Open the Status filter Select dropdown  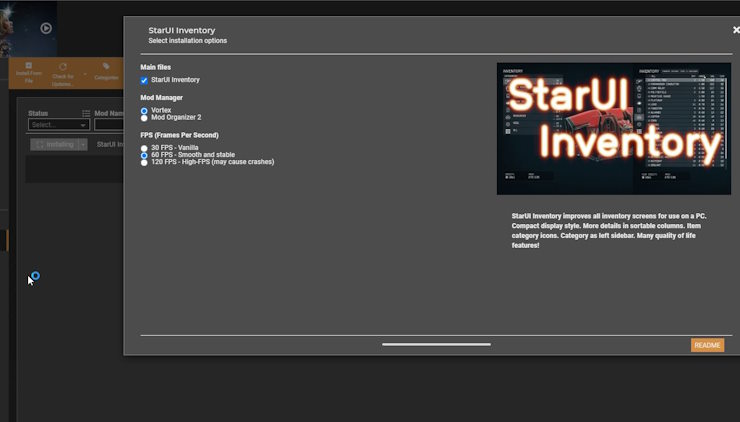coord(59,125)
